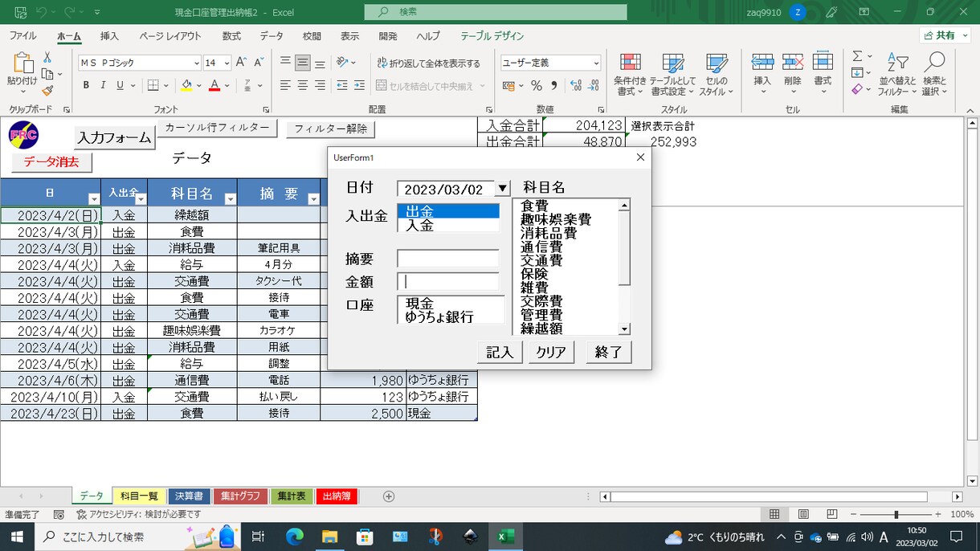Open Cell Styles (セルのスタイル)
This screenshot has width=980, height=551.
tap(716, 75)
